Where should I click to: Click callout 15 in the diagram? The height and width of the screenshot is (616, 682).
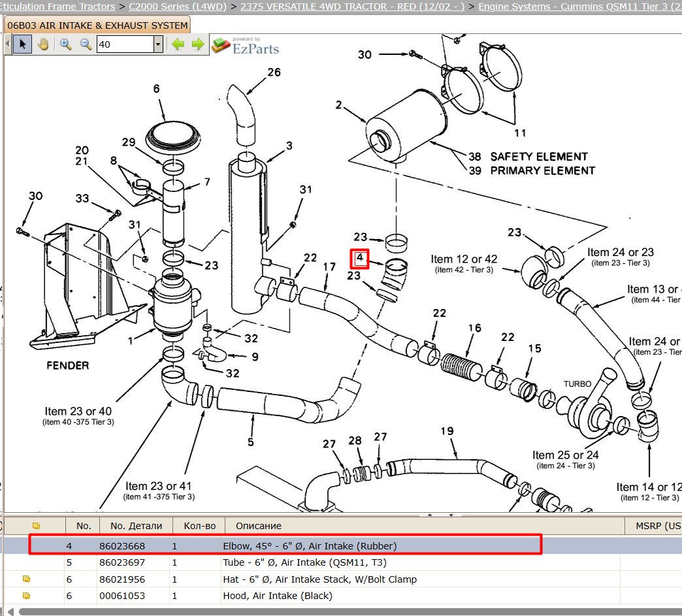(534, 348)
